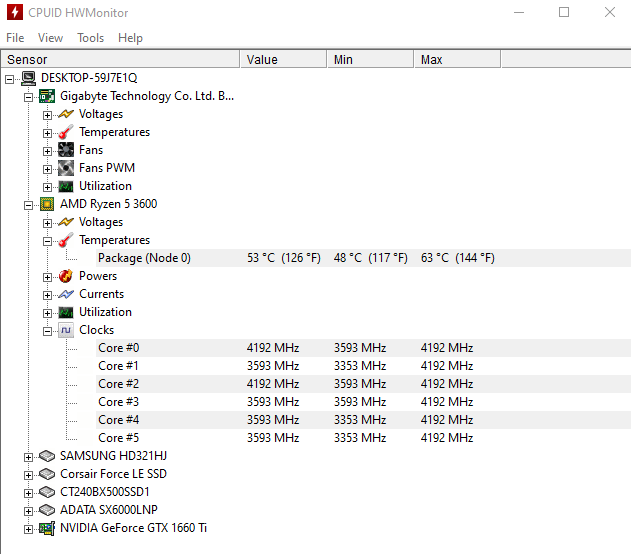Click the Max column header
Screen dimensions: 631x554
pyautogui.click(x=458, y=60)
